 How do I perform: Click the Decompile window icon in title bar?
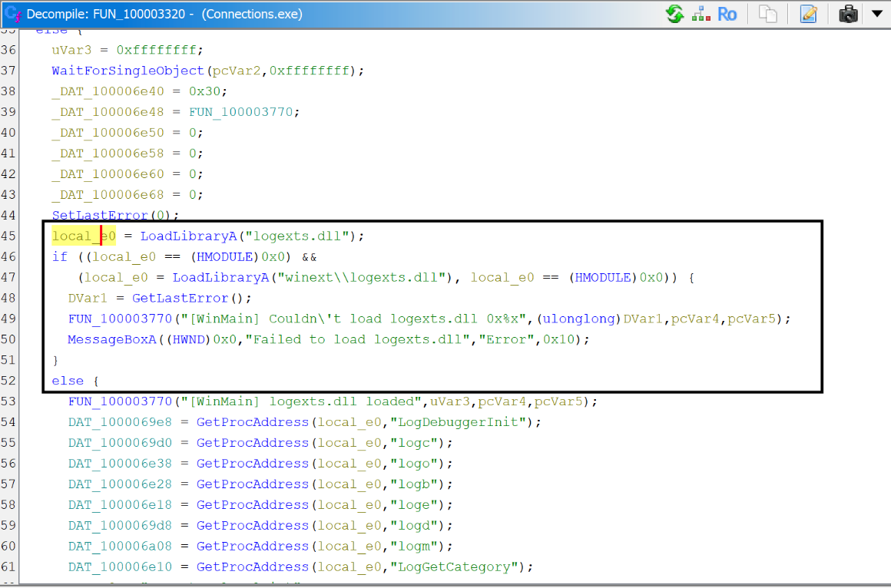pos(12,14)
